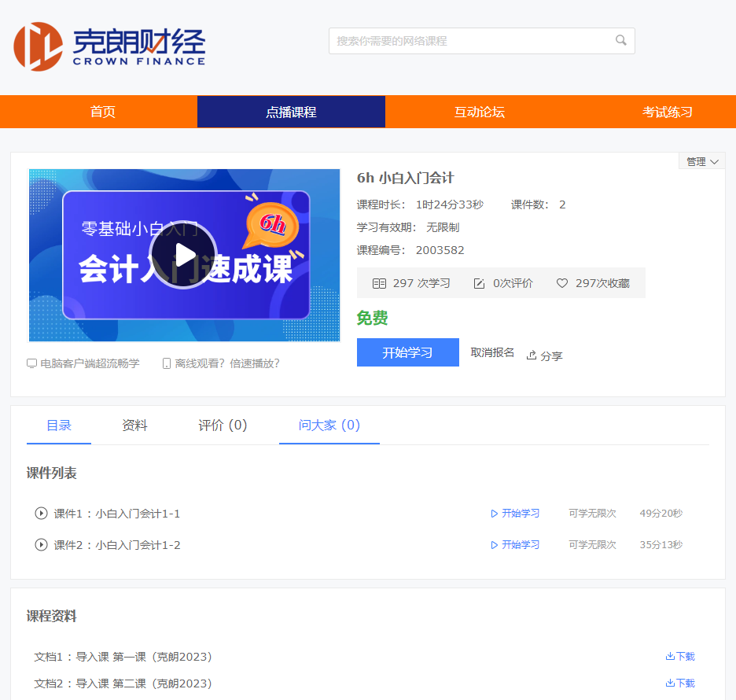The height and width of the screenshot is (700, 736).
Task: Click the 0次评价 text
Action: [x=513, y=283]
